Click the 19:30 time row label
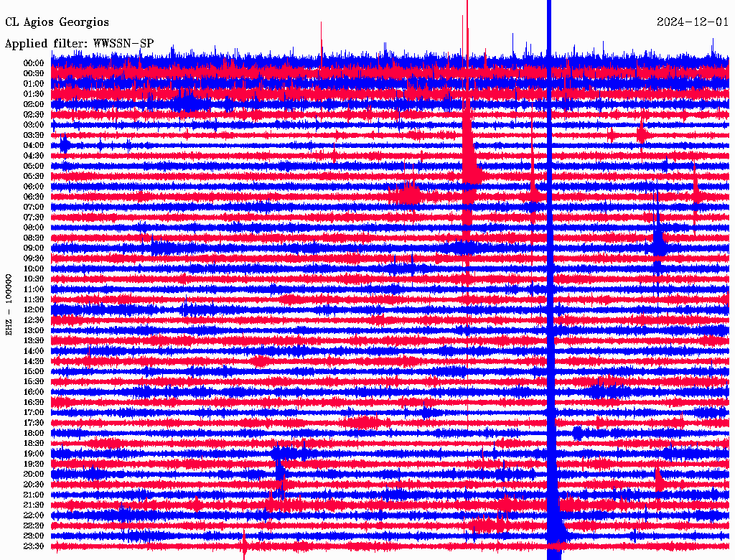Viewport: 735px width, 560px height. click(34, 464)
